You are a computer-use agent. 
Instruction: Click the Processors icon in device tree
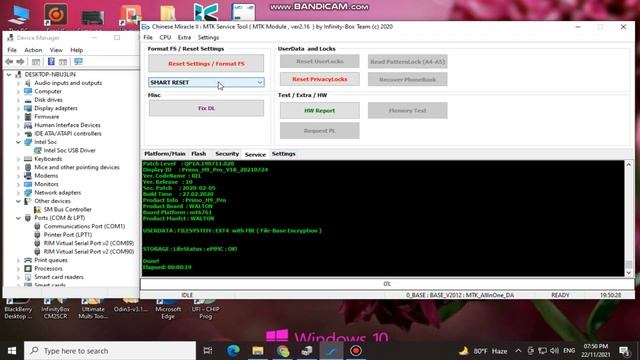coord(28,269)
